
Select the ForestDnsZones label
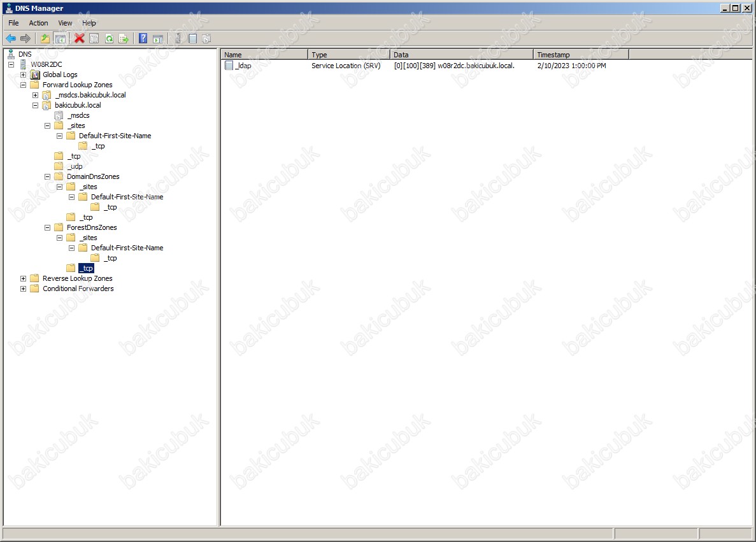tap(92, 227)
